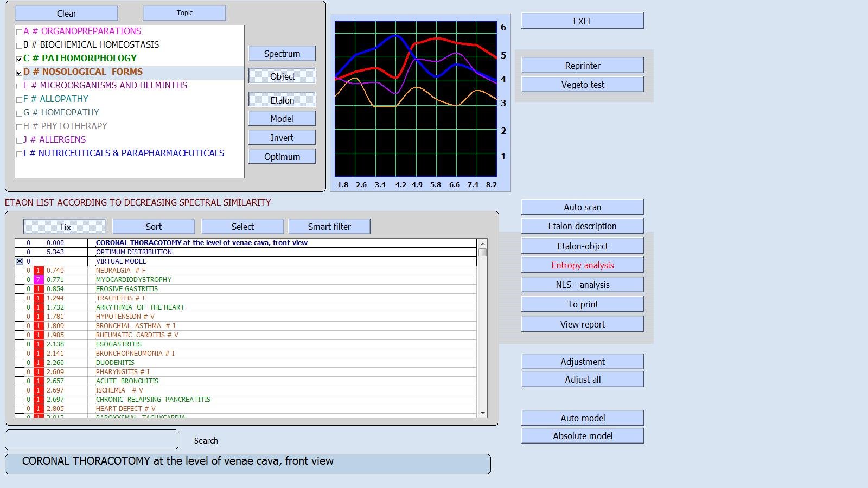Screen dimensions: 868x488
Task: Enable the A # ORGANOPREPARATIONS checkbox
Action: (x=18, y=31)
